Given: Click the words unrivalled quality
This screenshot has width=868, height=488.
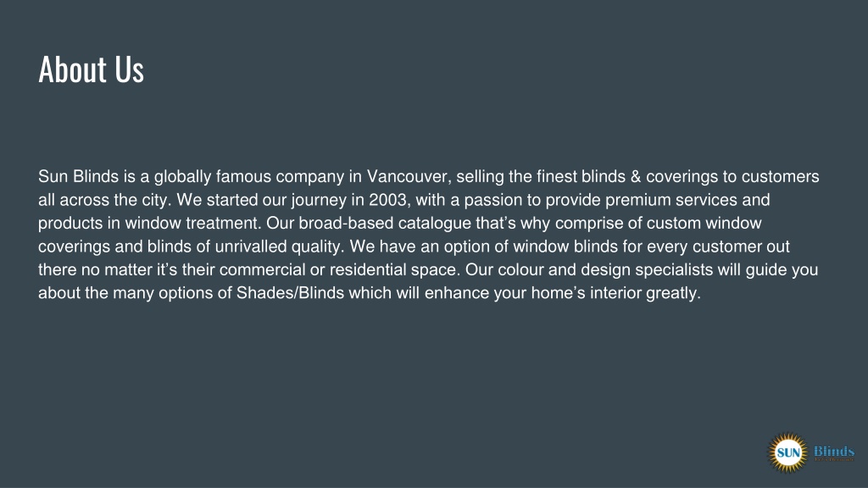Looking at the screenshot, I should tap(280, 247).
